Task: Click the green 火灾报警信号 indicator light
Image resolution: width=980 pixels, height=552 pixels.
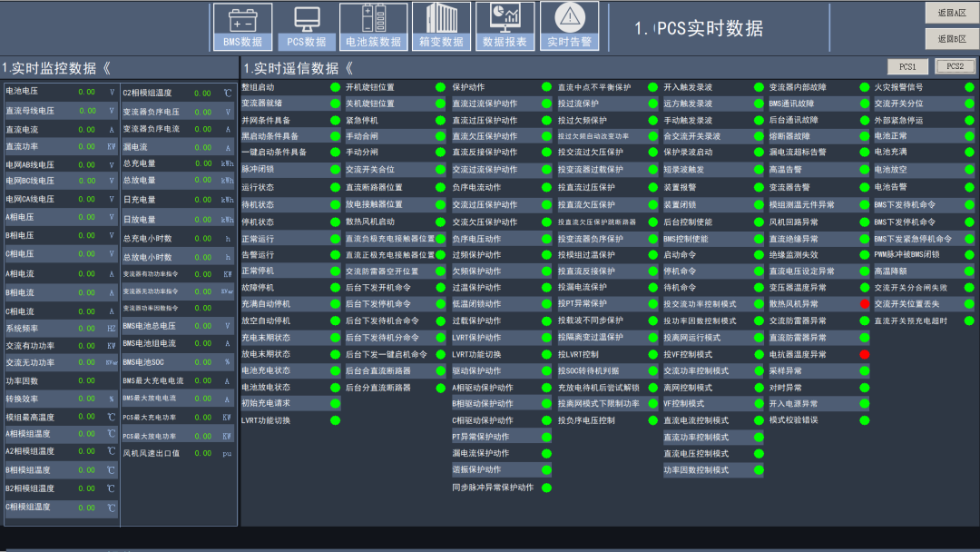Action: click(969, 87)
